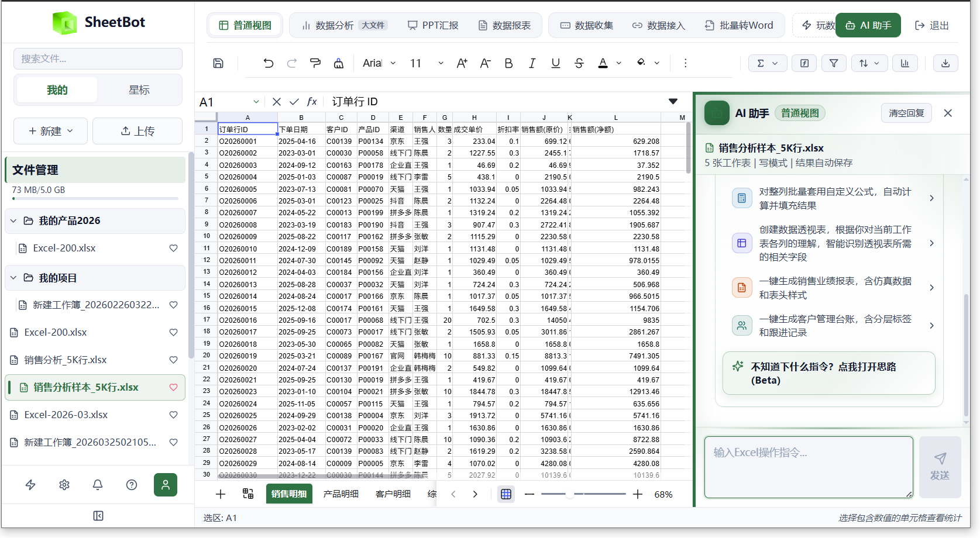Click the insert chart icon
The height and width of the screenshot is (538, 980).
point(905,63)
